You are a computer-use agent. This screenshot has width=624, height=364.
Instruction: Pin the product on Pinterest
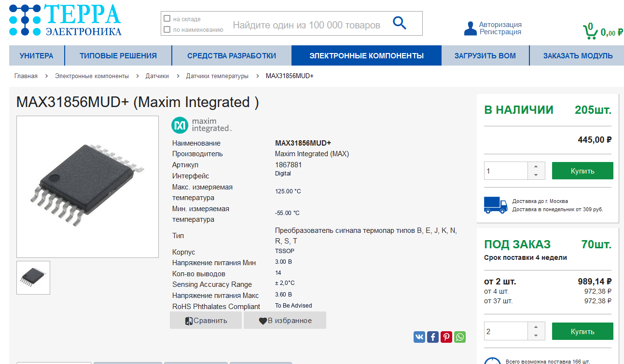pos(446,337)
